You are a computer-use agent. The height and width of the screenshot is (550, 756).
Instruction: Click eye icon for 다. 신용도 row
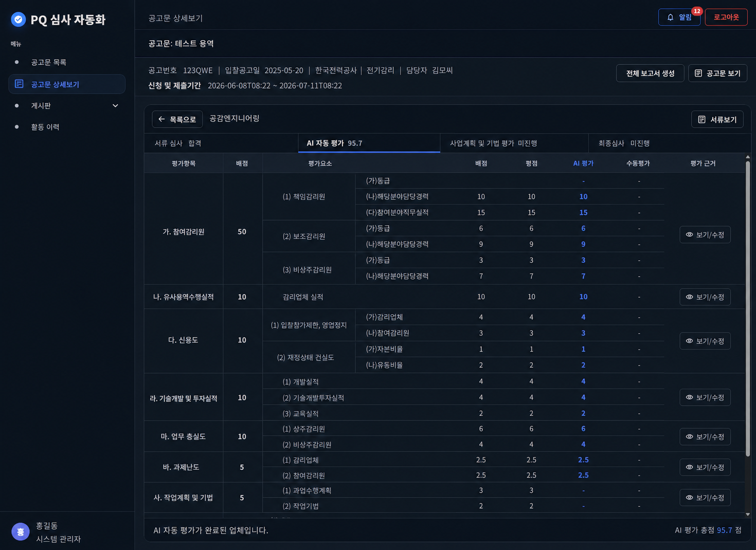pyautogui.click(x=689, y=341)
